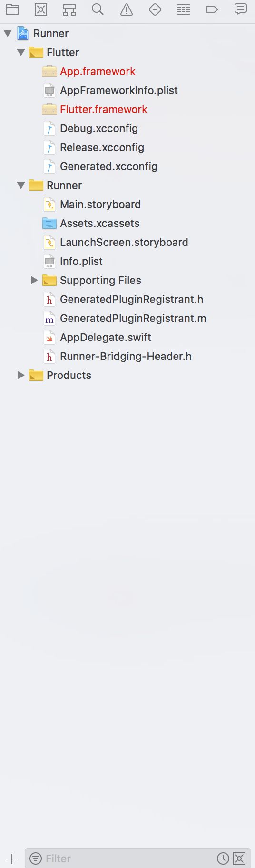
Task: Collapse the Runner project root
Action: [x=8, y=33]
